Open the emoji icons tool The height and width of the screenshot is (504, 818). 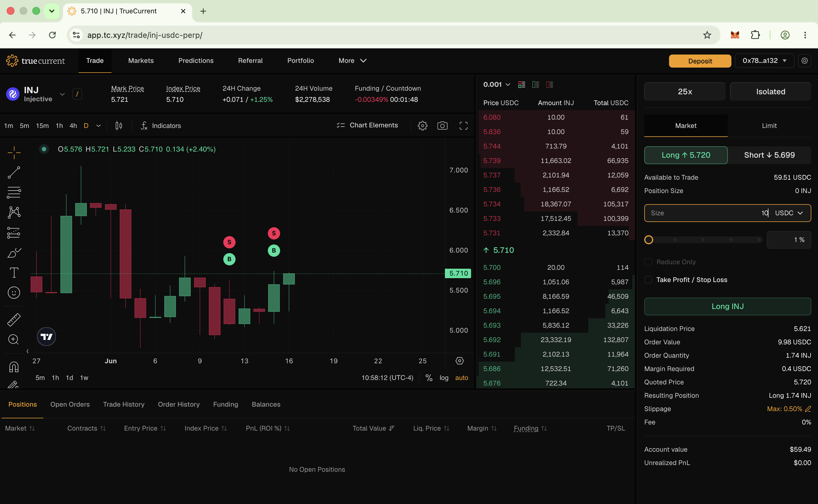[14, 293]
